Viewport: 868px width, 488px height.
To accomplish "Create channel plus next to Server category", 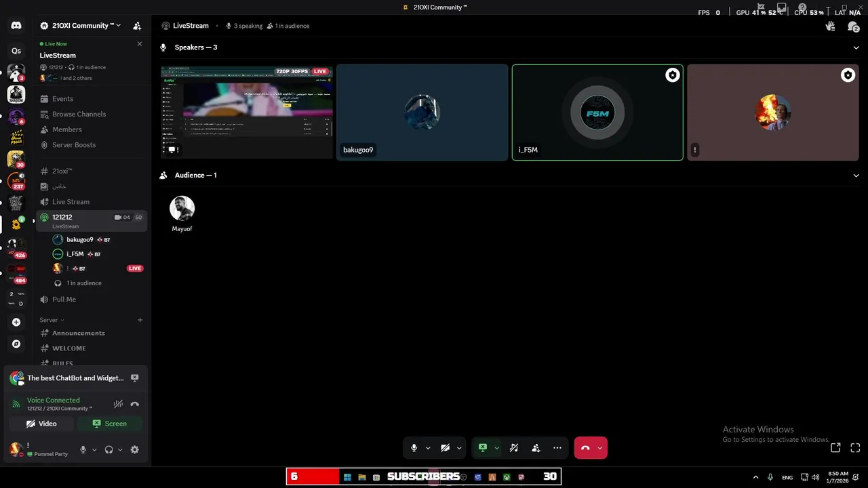I will [x=140, y=320].
